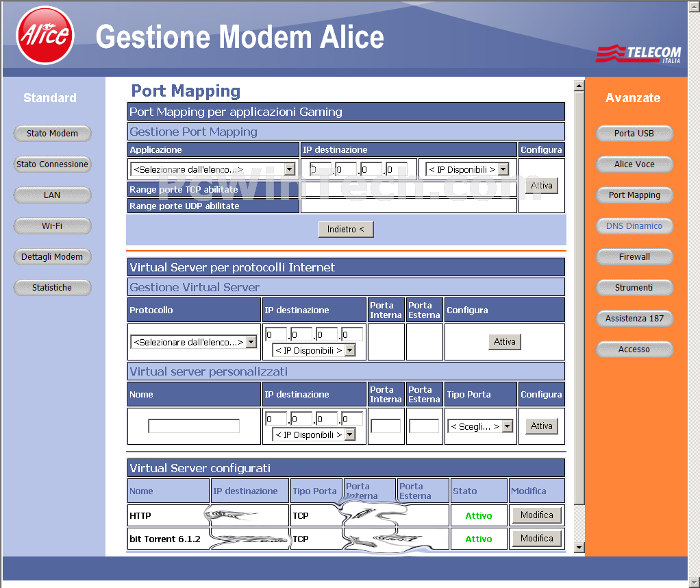Focus fourth IP octet in Gestione Virtual Server
The height and width of the screenshot is (588, 700).
coord(352,334)
